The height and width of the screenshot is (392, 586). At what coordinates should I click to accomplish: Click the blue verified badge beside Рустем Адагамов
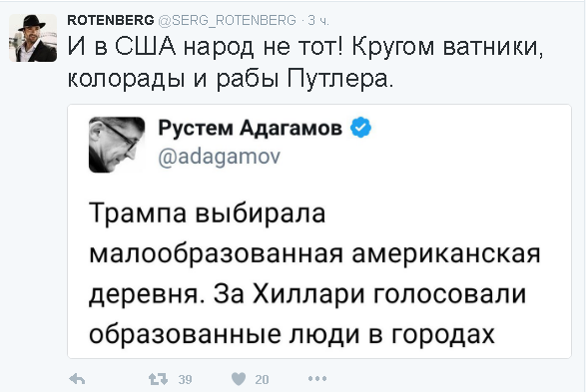(360, 128)
